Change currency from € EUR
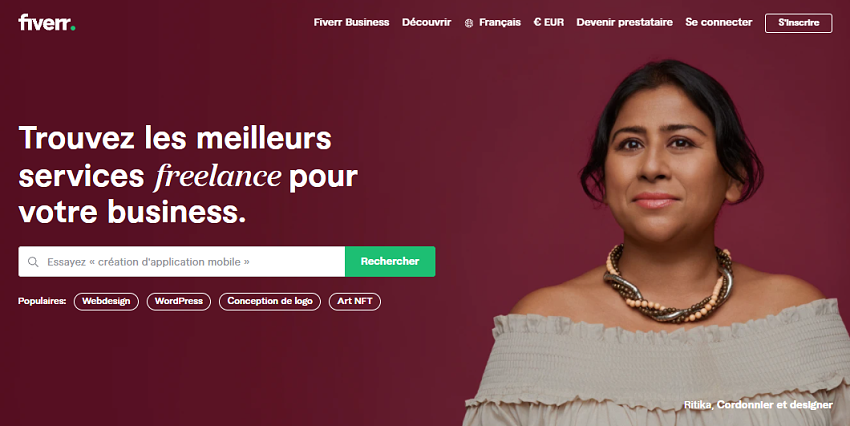Image resolution: width=850 pixels, height=426 pixels. click(x=549, y=22)
